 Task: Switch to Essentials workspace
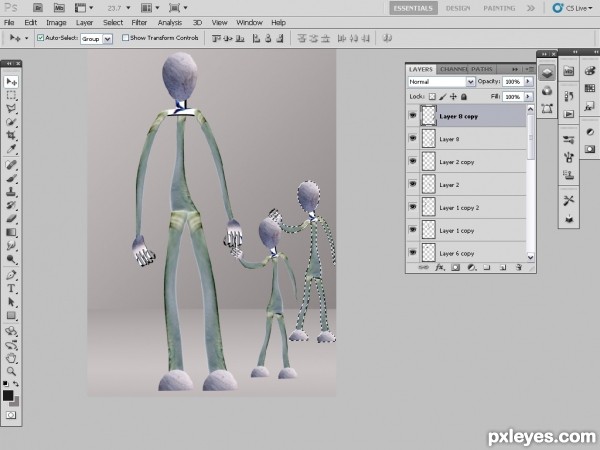coord(413,8)
